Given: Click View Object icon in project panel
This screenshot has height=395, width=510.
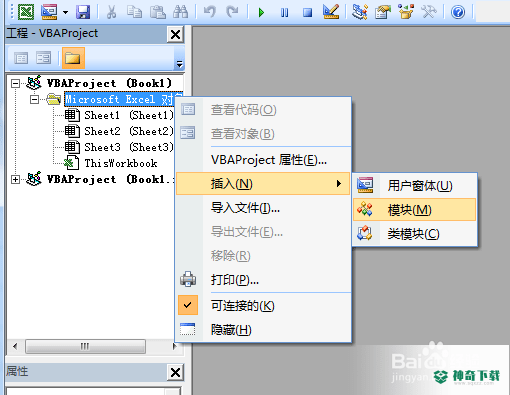Looking at the screenshot, I should point(44,58).
